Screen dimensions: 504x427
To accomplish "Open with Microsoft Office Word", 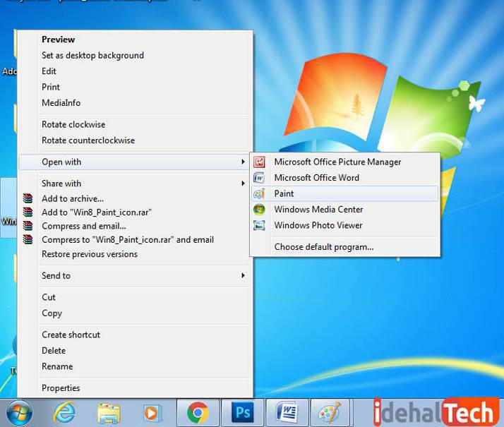I will (345, 178).
